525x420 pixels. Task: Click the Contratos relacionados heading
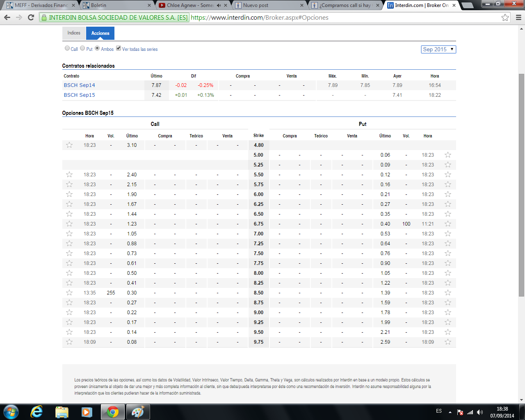point(89,66)
